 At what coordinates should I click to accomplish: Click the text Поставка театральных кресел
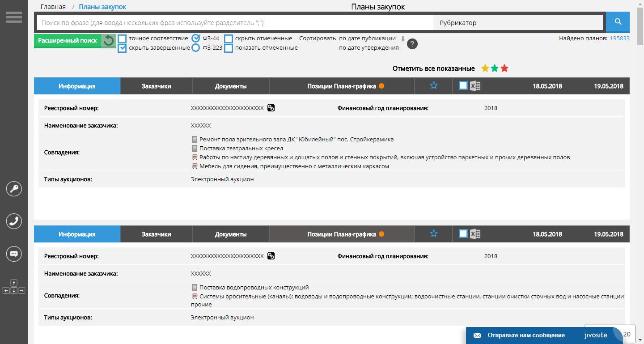pos(241,149)
